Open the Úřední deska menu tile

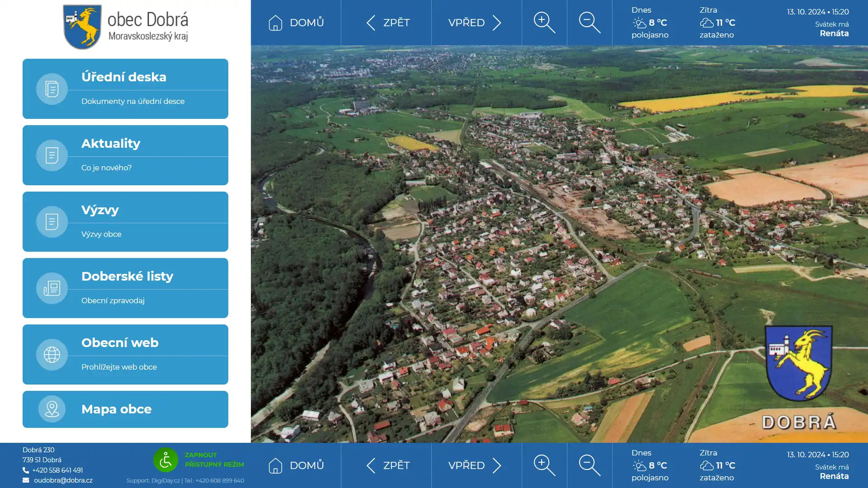(125, 89)
